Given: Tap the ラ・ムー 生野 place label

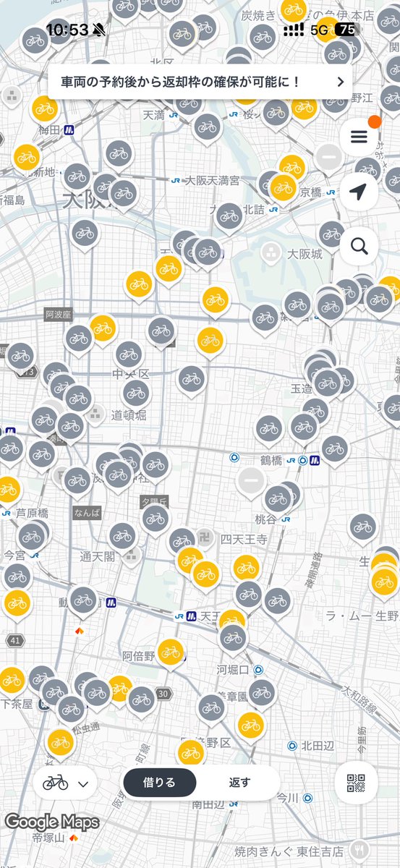Looking at the screenshot, I should pos(363,616).
